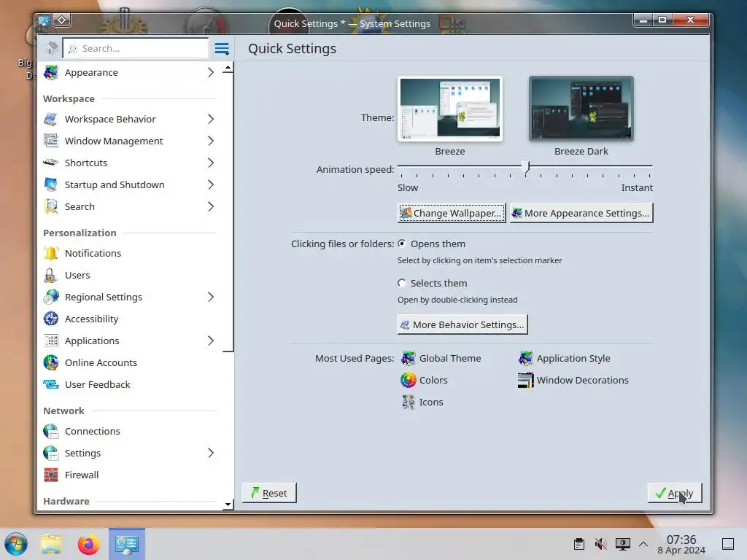Open the Icons page icon
The image size is (747, 560).
click(409, 402)
